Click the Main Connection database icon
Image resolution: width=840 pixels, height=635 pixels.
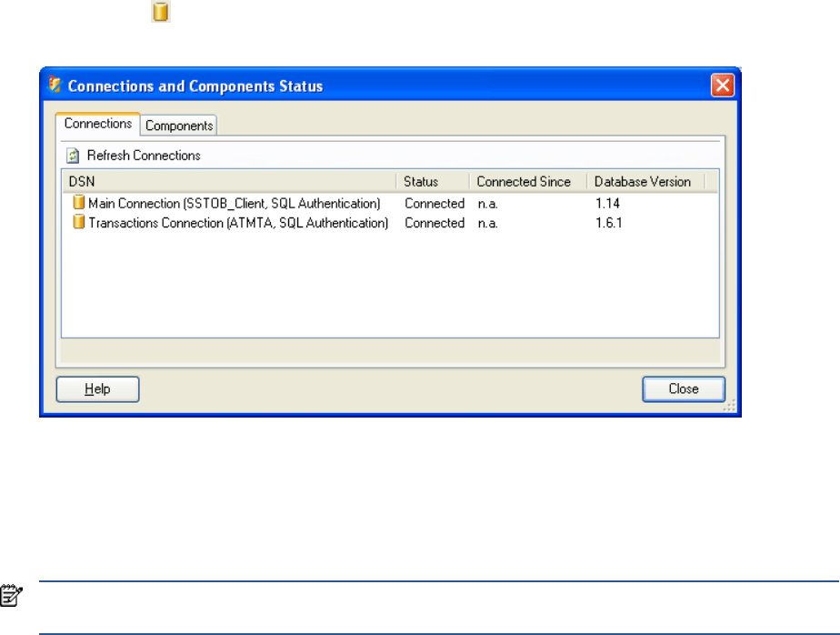click(x=79, y=203)
